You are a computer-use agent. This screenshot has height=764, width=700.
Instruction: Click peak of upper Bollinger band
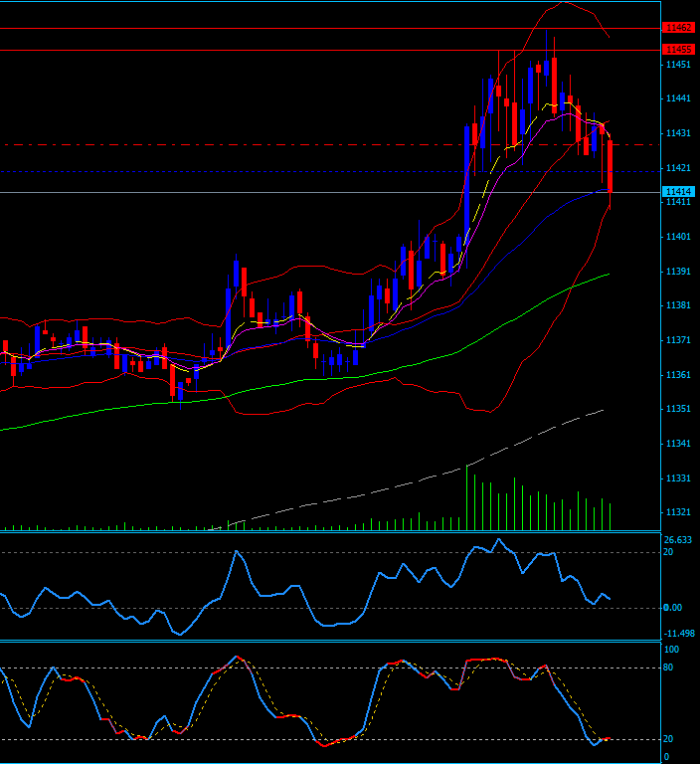pyautogui.click(x=563, y=3)
